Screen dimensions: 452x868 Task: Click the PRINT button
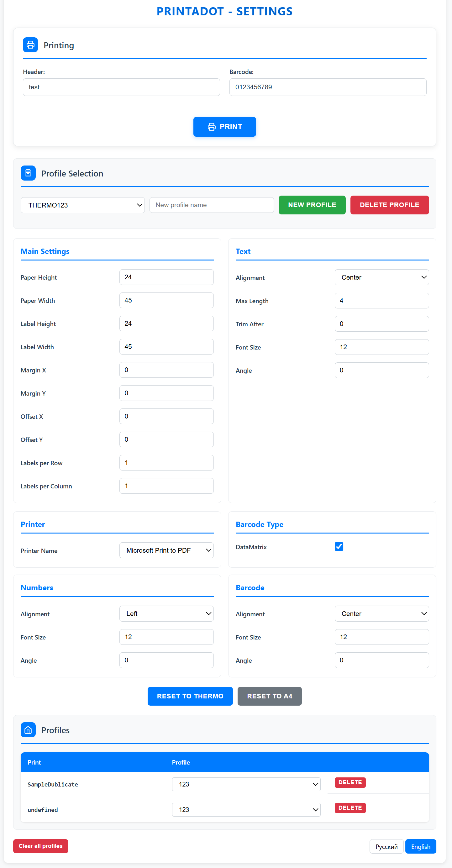224,127
